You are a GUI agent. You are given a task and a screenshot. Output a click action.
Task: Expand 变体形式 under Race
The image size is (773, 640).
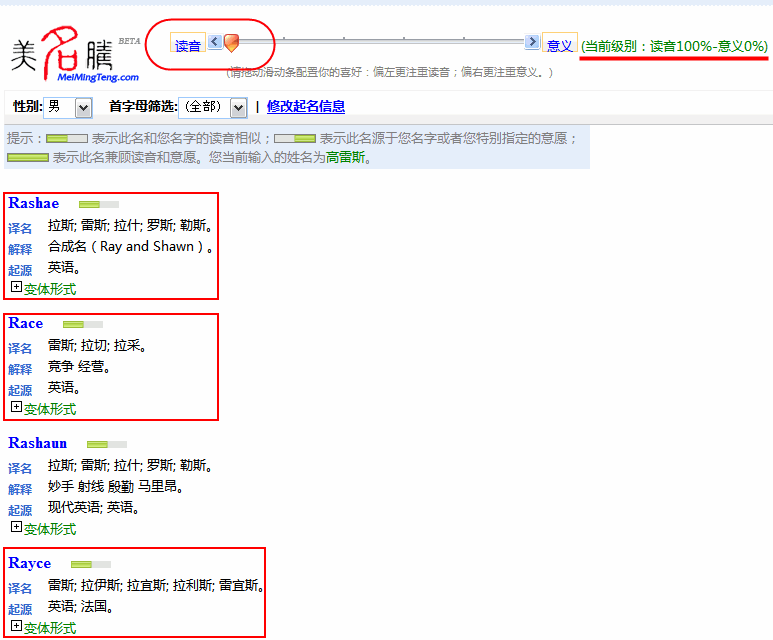click(43, 409)
